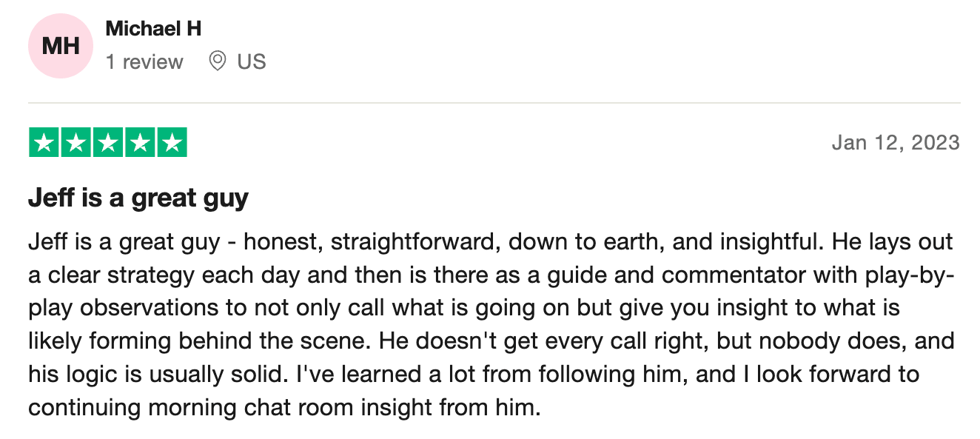Click the second green rating star
Image resolution: width=980 pixels, height=439 pixels.
(76, 142)
